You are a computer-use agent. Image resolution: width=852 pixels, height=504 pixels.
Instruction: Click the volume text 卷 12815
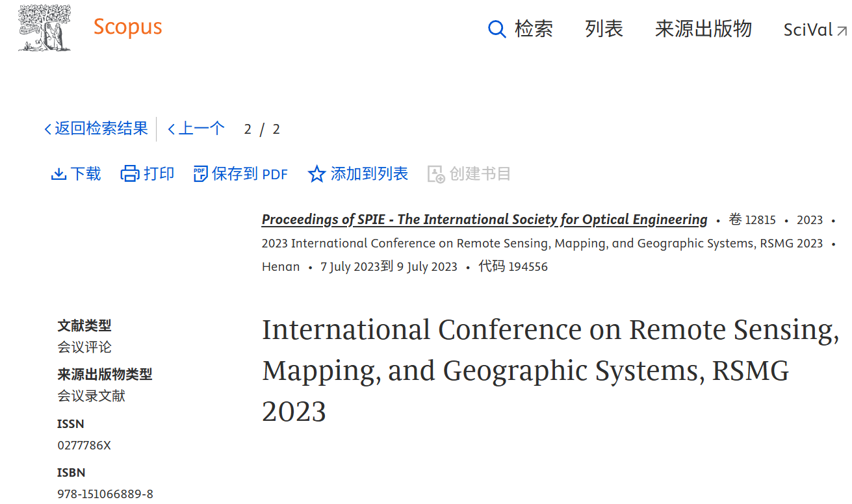click(x=752, y=220)
